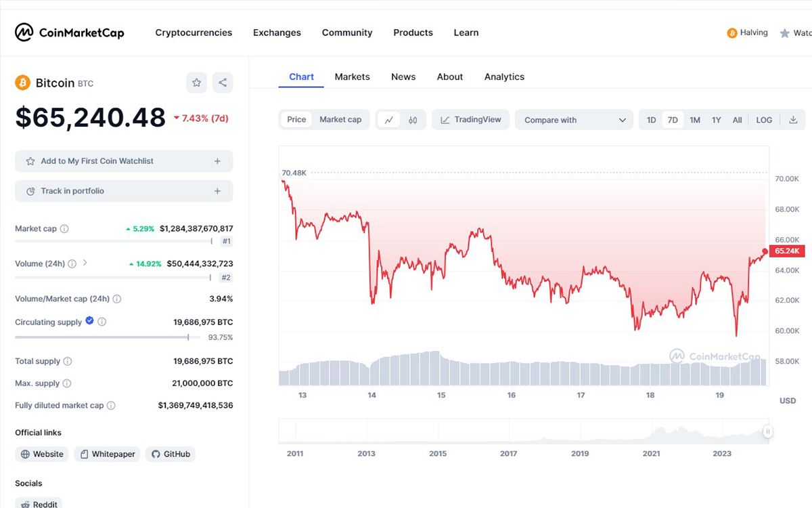Screen dimensions: 812x508
Task: Set chart range to 1M
Action: click(x=695, y=120)
